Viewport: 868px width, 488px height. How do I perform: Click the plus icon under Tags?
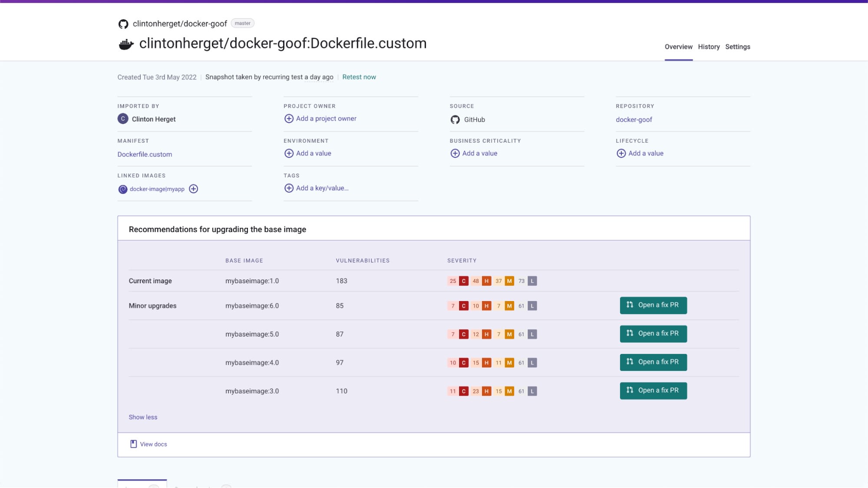(289, 188)
